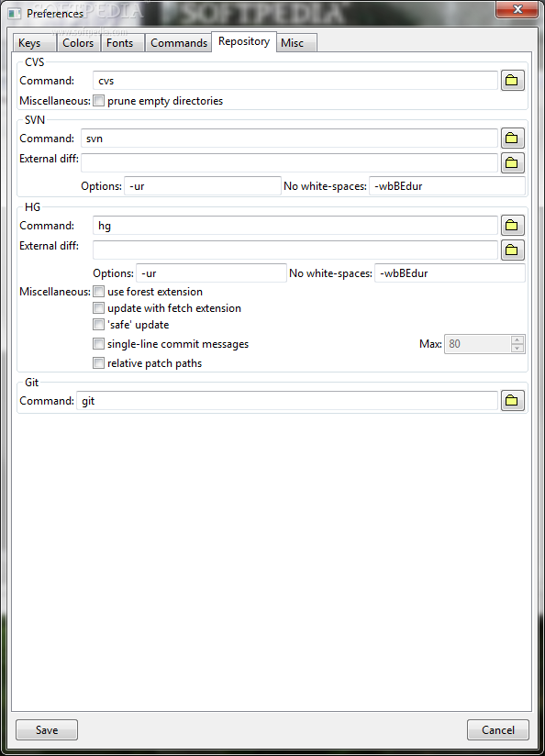Click the 'CVS' group heading
Screen dimensions: 545x756
tap(34, 62)
